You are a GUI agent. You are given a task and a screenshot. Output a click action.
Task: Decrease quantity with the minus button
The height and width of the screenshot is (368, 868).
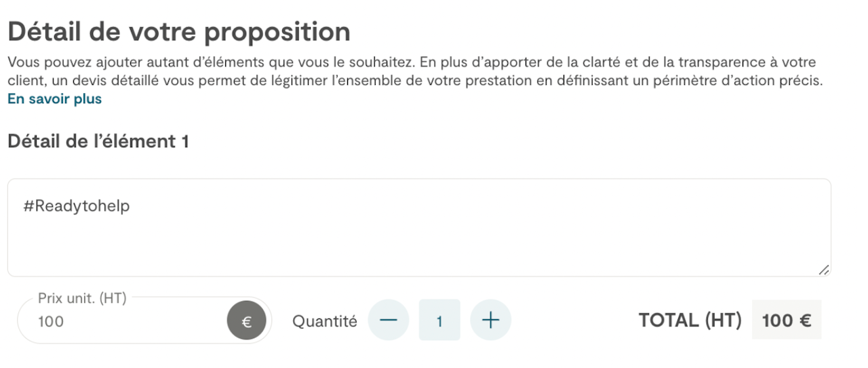click(x=389, y=320)
